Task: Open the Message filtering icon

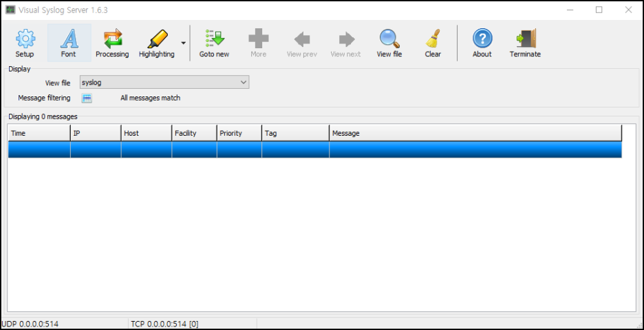Action: (87, 98)
